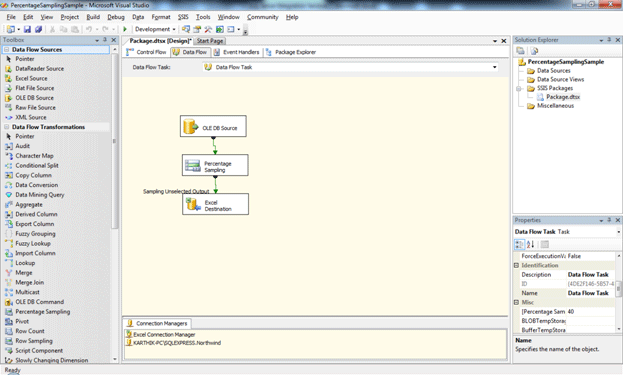This screenshot has height=375, width=623.
Task: Select Data Mining Query transformation
Action: [39, 195]
